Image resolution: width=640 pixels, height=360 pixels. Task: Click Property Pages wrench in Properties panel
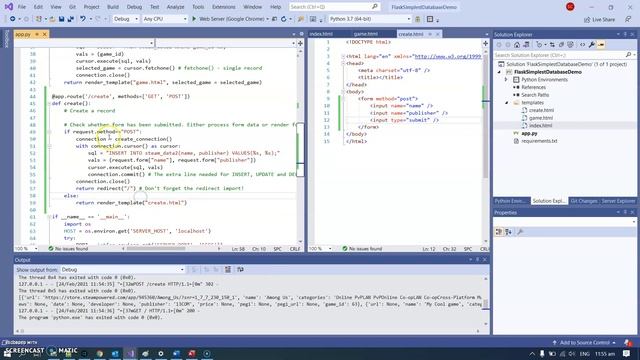[520, 232]
